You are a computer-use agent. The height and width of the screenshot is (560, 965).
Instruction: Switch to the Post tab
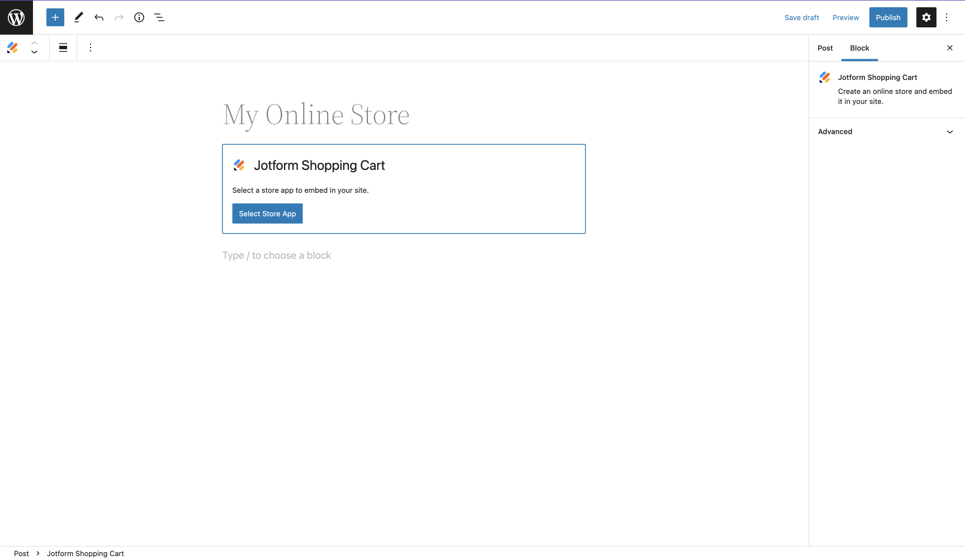825,48
